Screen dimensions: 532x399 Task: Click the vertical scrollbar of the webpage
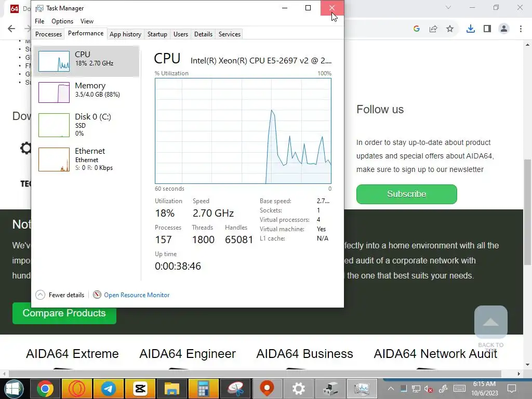click(x=527, y=212)
